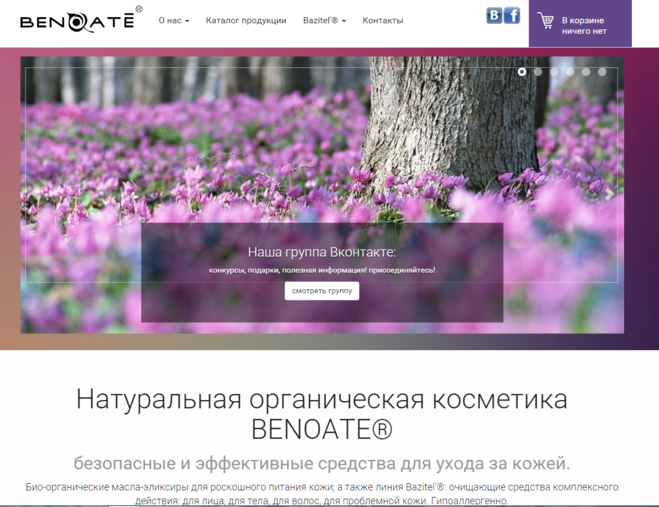Open 'Контакты' menu item
Screen dimensions: 659x507
point(382,21)
